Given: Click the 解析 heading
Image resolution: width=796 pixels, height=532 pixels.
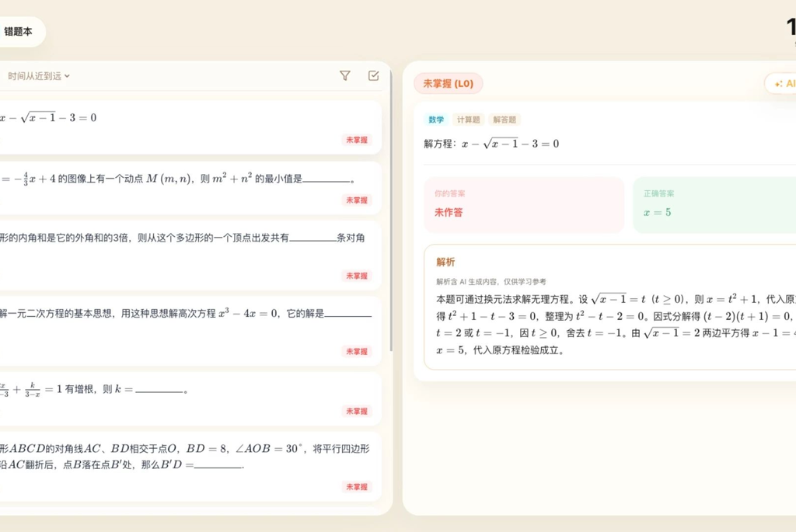Looking at the screenshot, I should [x=445, y=263].
